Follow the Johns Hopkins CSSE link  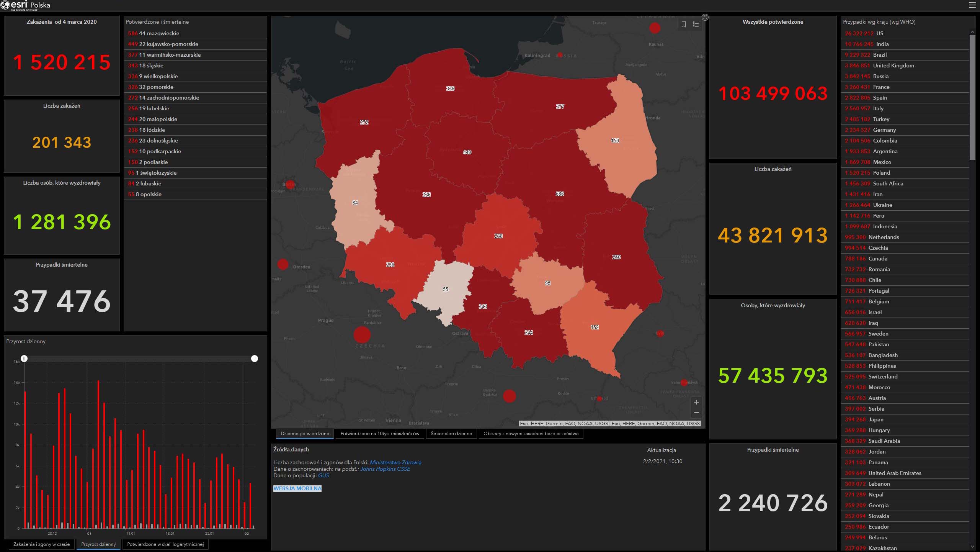[x=385, y=469]
